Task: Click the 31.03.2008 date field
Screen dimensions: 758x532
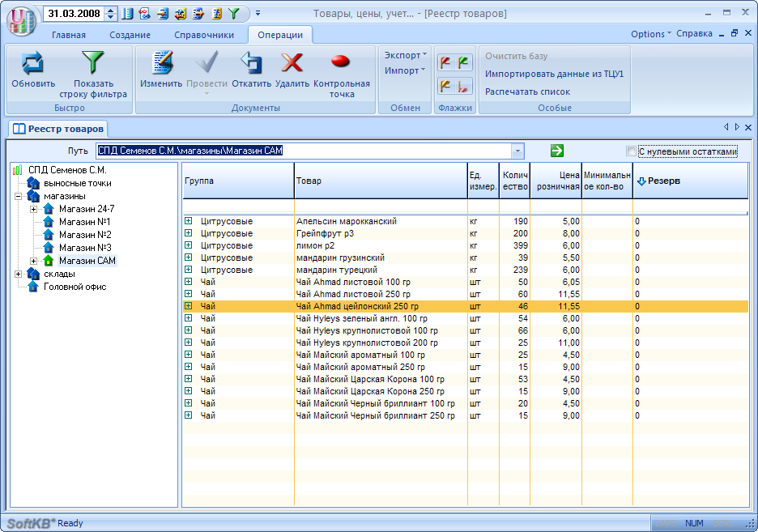Action: 74,14
